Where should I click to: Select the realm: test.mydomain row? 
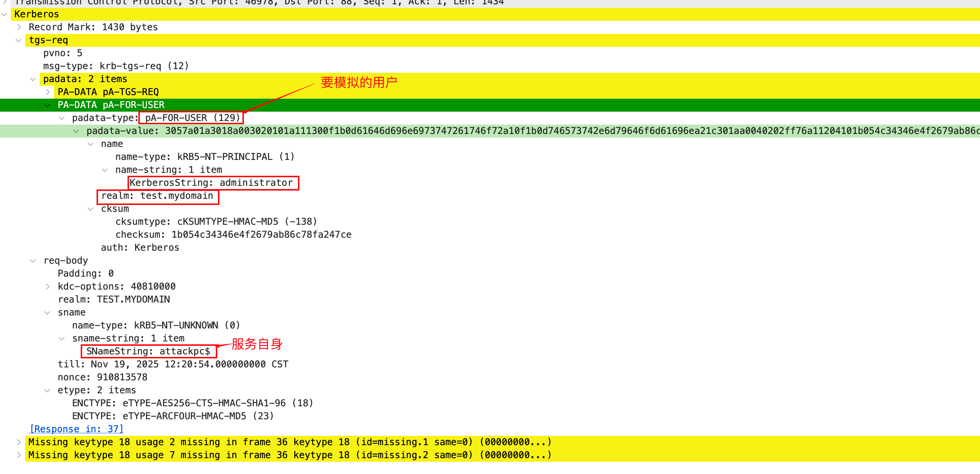click(157, 196)
